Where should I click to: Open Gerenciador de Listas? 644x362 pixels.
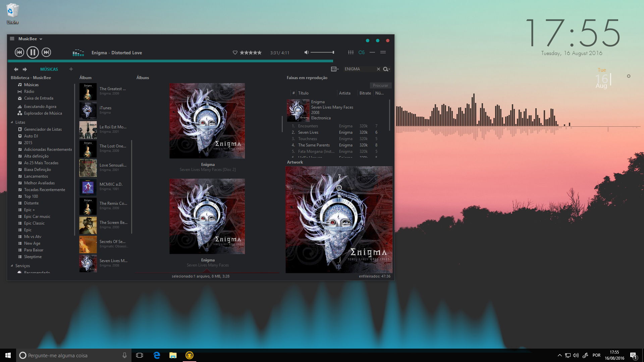(43, 129)
